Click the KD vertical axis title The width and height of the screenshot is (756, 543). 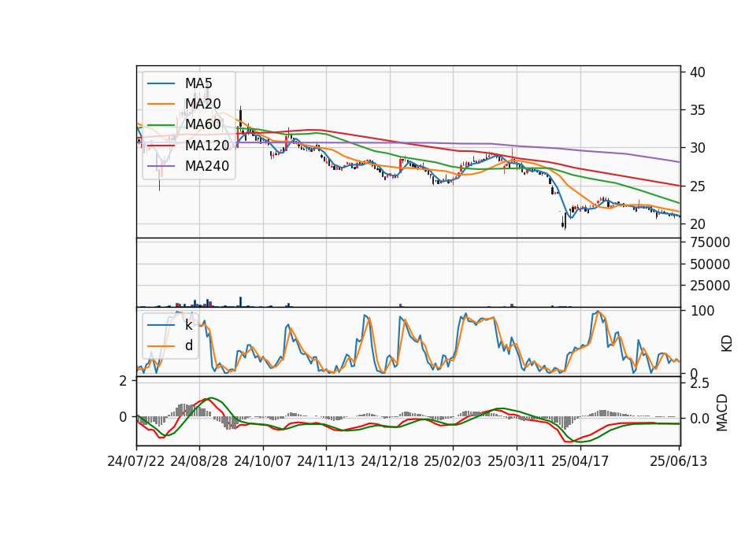tap(727, 343)
